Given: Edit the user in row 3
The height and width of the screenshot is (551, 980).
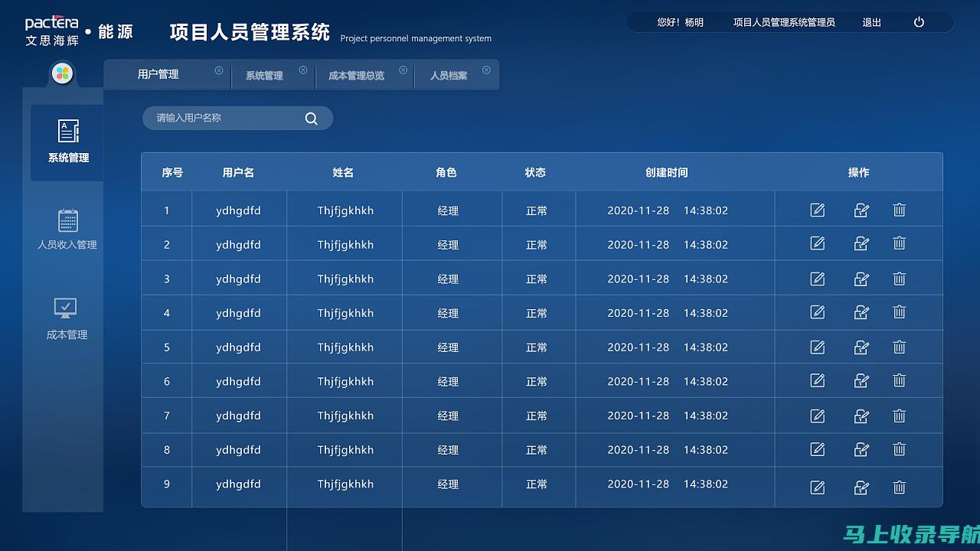Looking at the screenshot, I should [x=817, y=279].
